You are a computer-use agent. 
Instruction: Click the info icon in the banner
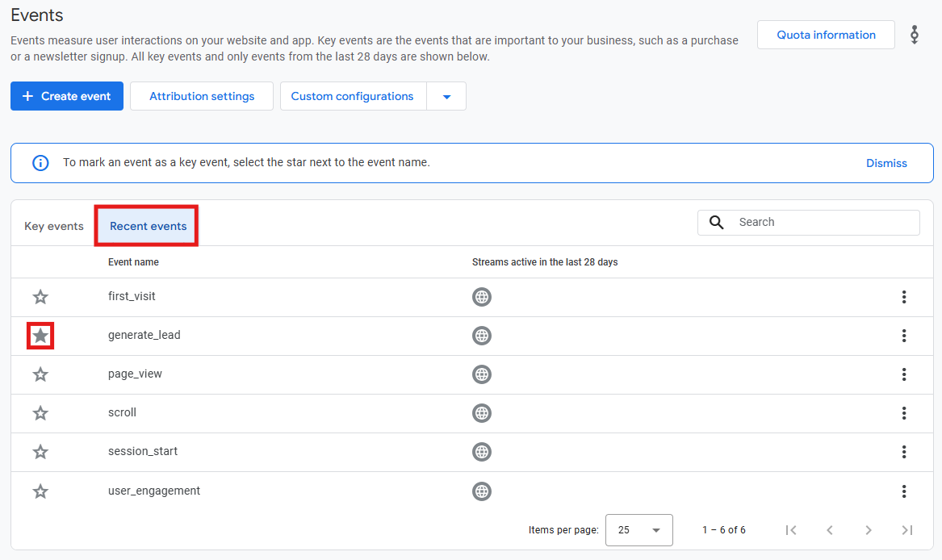click(40, 163)
